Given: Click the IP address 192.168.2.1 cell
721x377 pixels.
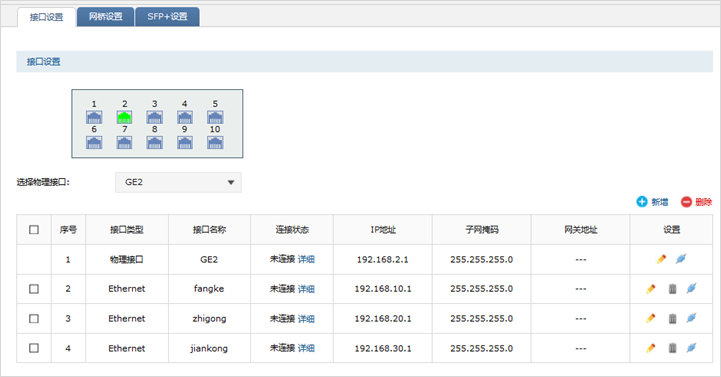Looking at the screenshot, I should tap(383, 259).
